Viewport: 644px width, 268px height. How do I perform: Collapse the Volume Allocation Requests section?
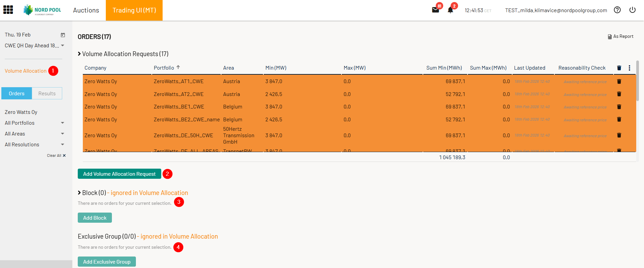click(x=79, y=54)
